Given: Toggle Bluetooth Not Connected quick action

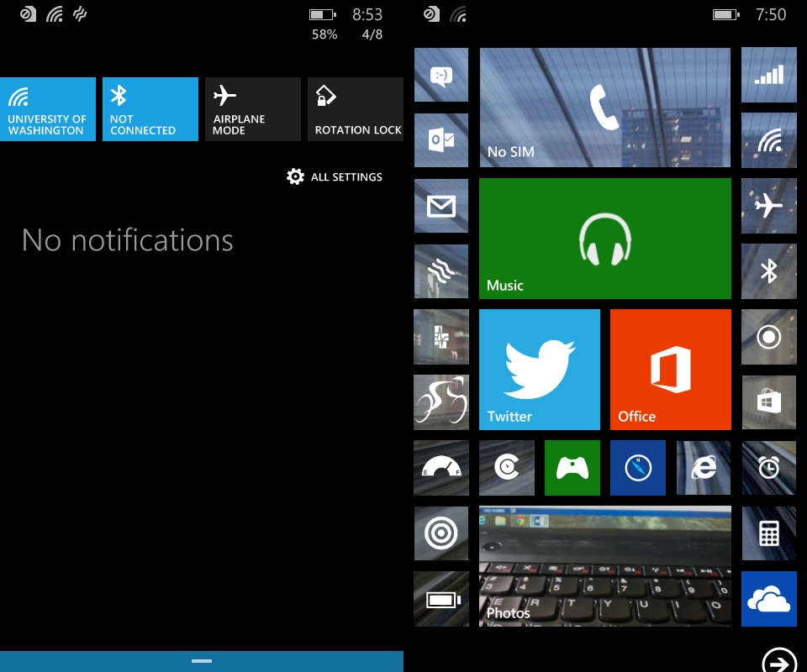Looking at the screenshot, I should click(x=150, y=109).
